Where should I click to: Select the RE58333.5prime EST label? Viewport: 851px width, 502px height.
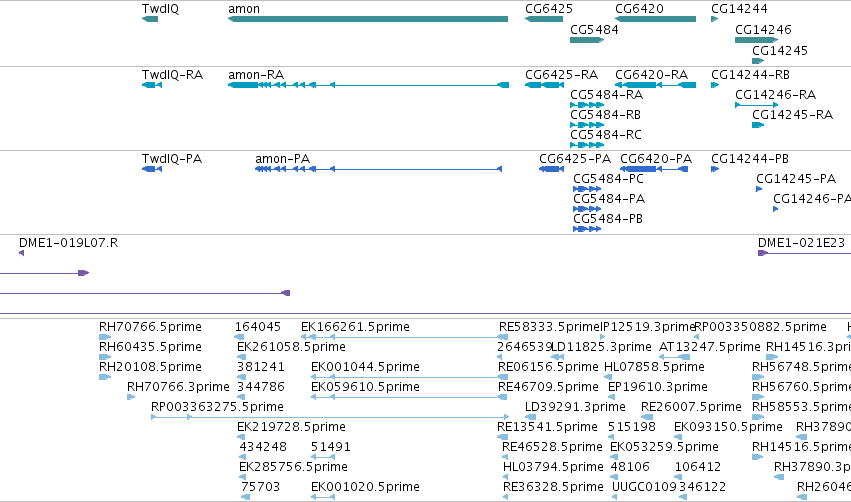[549, 327]
